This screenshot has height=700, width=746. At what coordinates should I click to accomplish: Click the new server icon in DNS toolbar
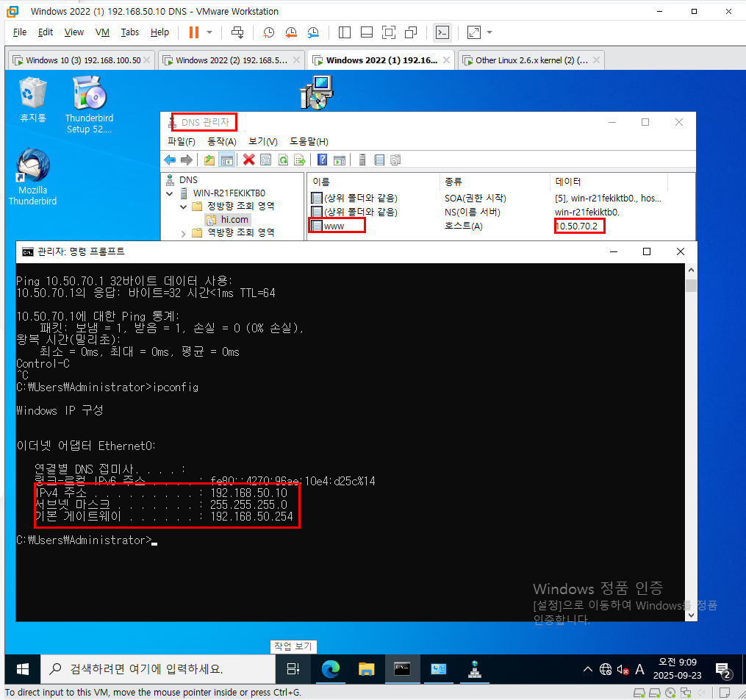(x=362, y=160)
